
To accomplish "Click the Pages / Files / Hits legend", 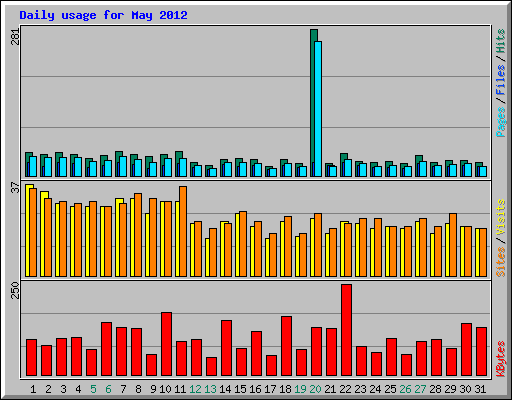I will point(501,83).
